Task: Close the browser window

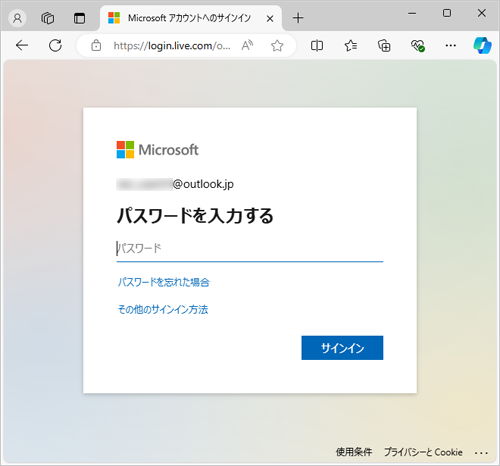Action: click(x=482, y=13)
